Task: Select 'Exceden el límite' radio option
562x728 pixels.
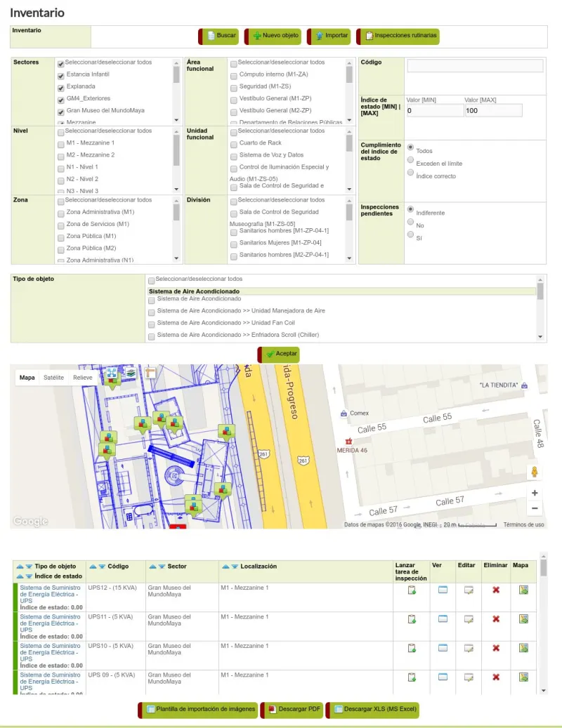Action: (x=410, y=160)
